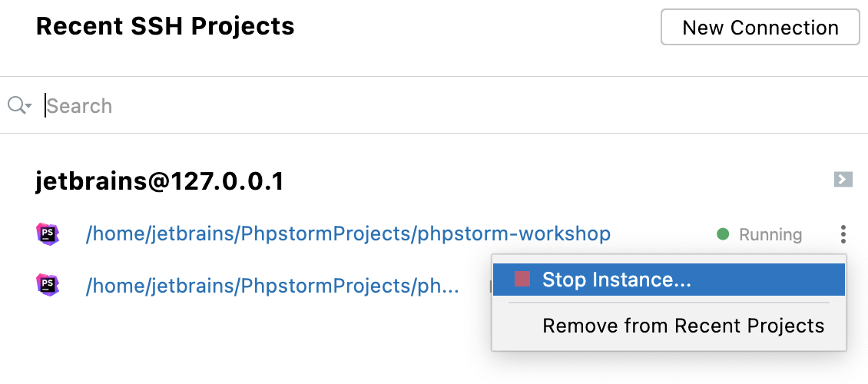The image size is (868, 384).
Task: Click the Running status label
Action: point(770,234)
